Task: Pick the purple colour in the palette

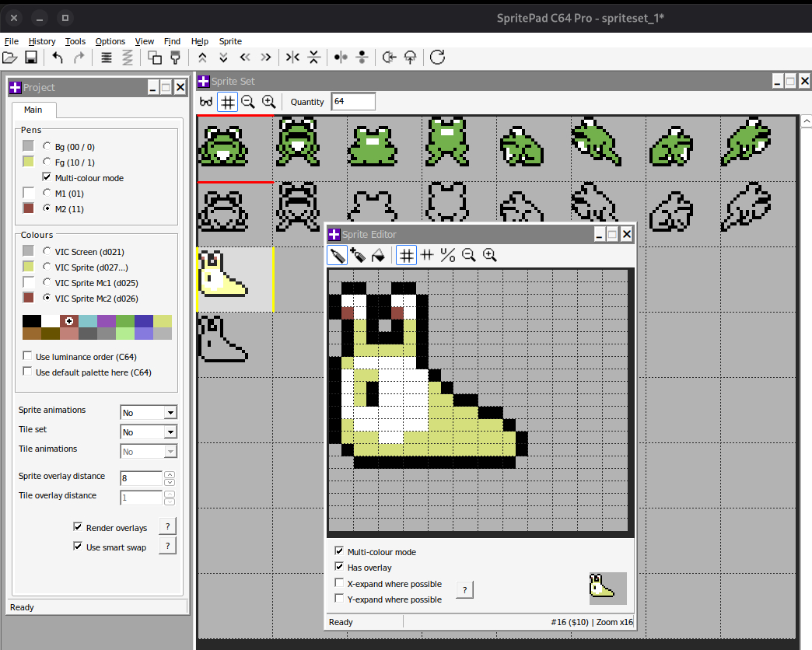Action: [x=107, y=321]
